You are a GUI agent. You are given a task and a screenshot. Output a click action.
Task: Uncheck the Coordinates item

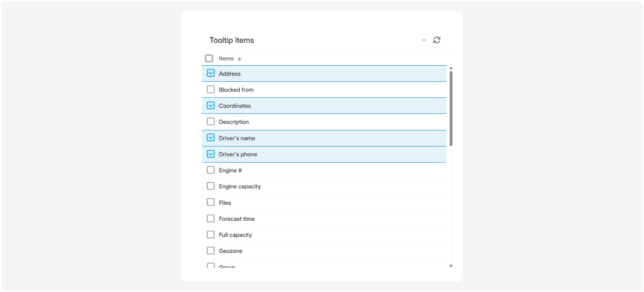[210, 105]
